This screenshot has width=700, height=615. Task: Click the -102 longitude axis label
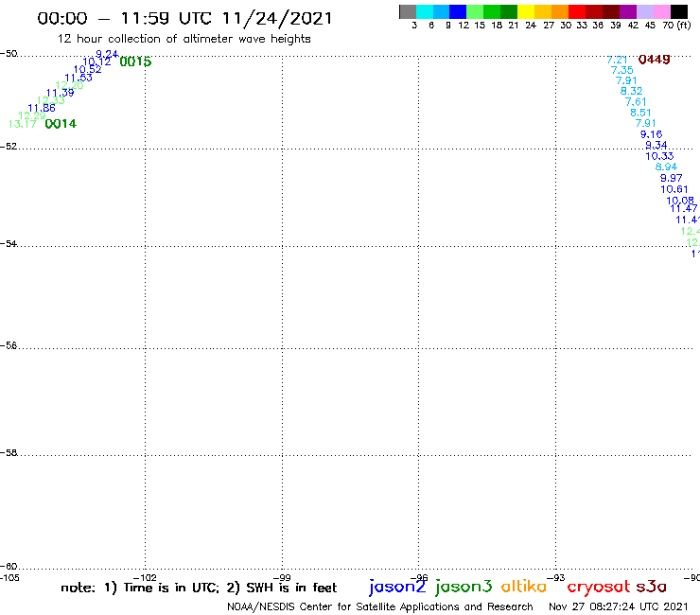(x=145, y=578)
